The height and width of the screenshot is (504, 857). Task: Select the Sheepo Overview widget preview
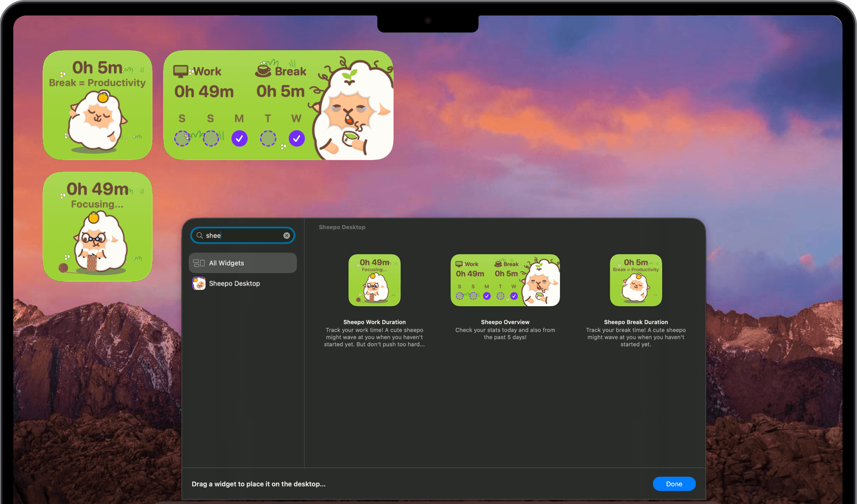tap(505, 280)
